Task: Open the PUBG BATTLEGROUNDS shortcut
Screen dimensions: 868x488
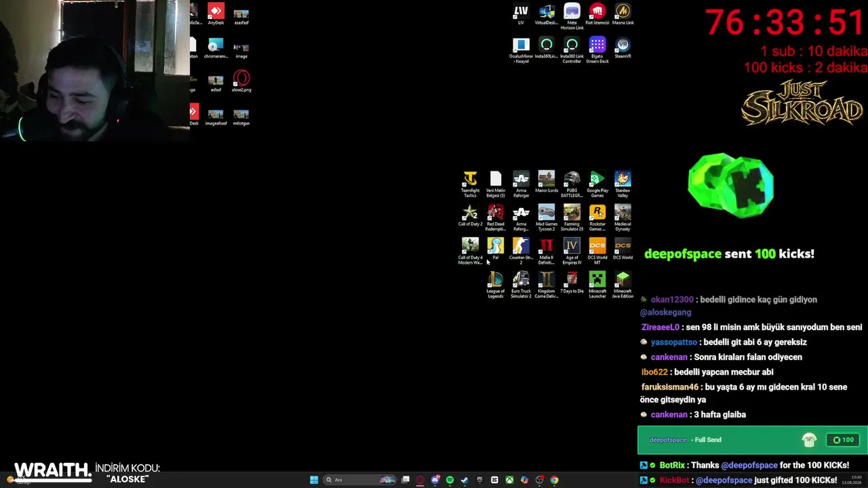Action: [x=572, y=184]
